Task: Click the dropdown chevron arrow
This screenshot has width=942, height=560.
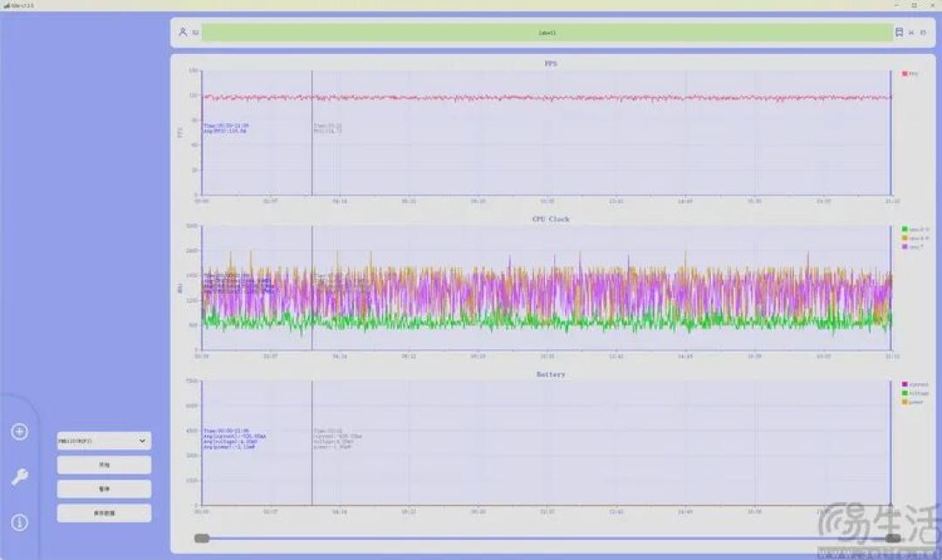Action: click(142, 440)
